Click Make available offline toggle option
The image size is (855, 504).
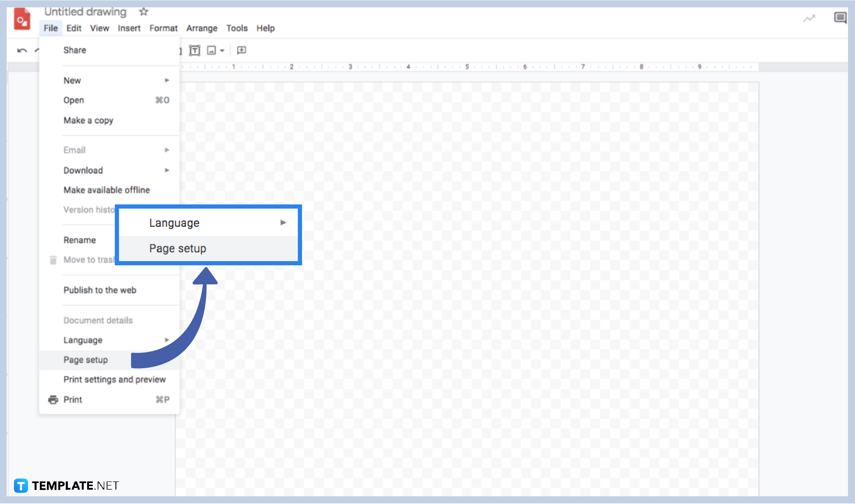[x=106, y=190]
